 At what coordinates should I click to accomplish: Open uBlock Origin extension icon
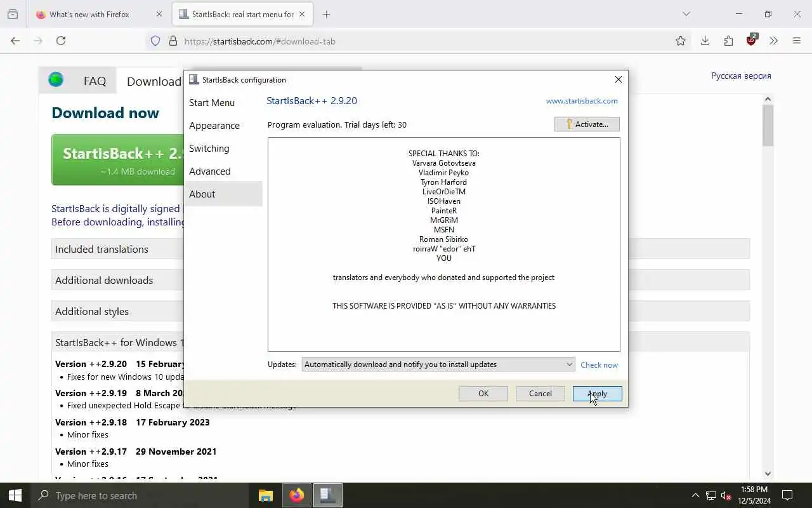[x=752, y=40]
